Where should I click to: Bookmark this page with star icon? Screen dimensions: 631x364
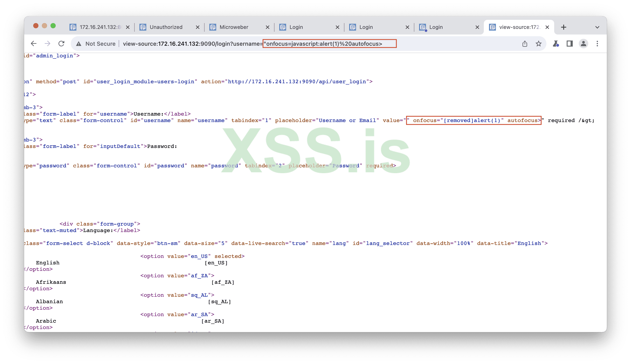click(x=539, y=44)
